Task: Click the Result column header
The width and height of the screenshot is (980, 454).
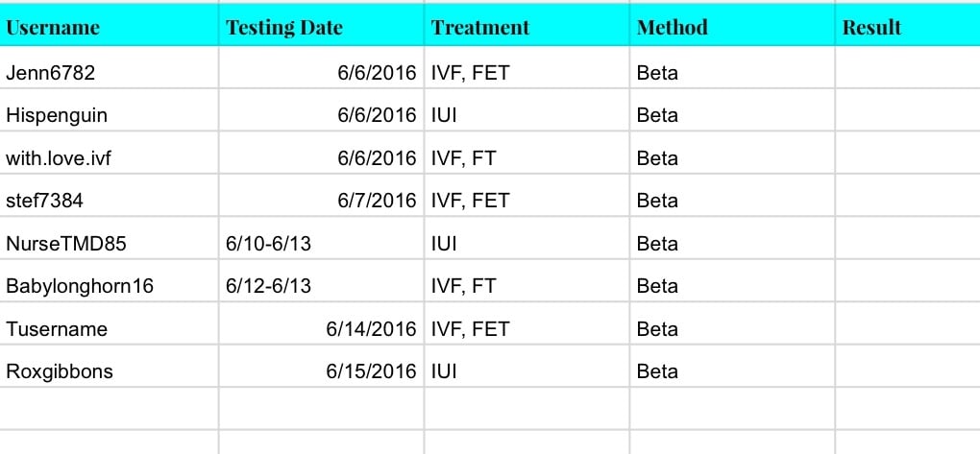Action: click(871, 27)
